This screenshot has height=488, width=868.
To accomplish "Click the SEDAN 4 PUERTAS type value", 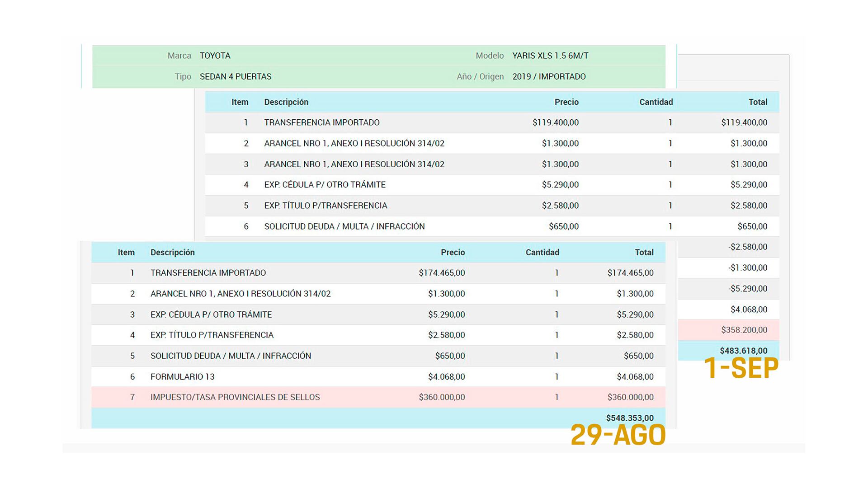I will (235, 76).
